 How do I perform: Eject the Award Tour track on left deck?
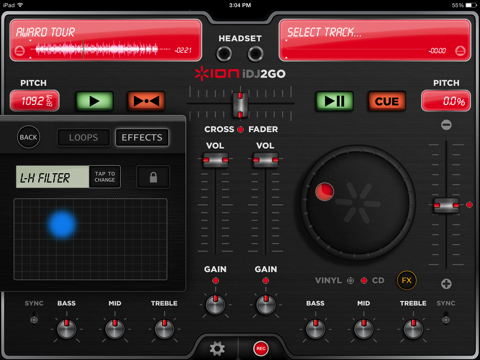[20, 51]
